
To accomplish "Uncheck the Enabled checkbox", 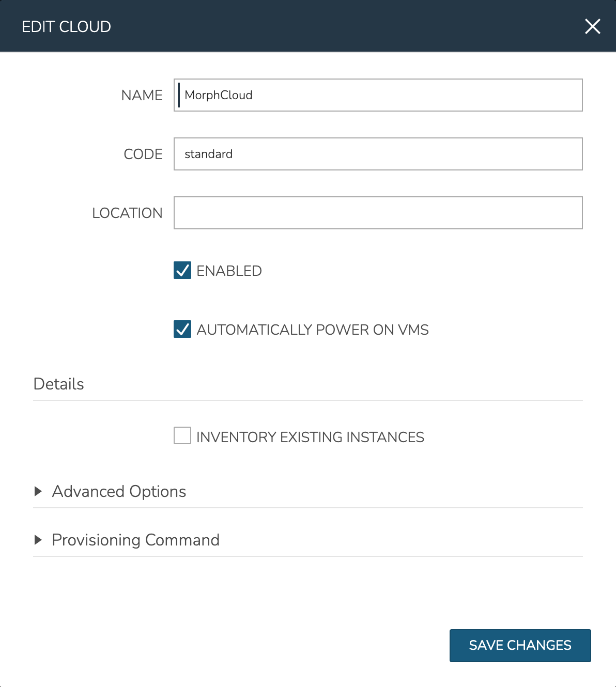I will [x=182, y=270].
